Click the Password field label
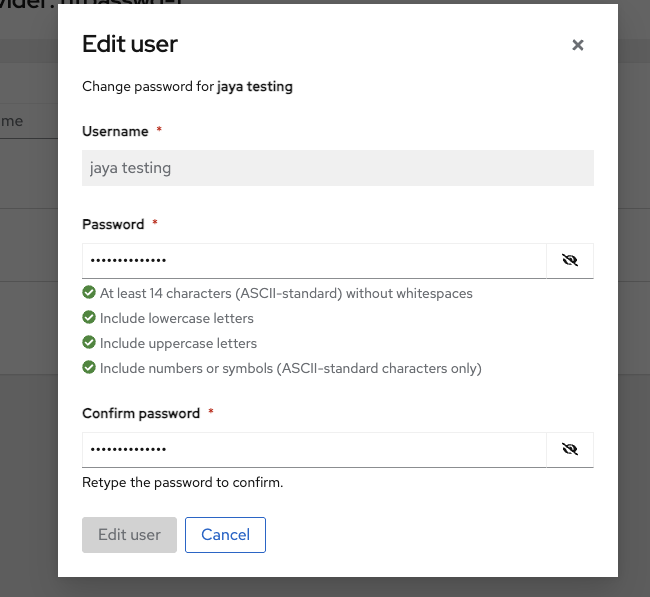 113,224
